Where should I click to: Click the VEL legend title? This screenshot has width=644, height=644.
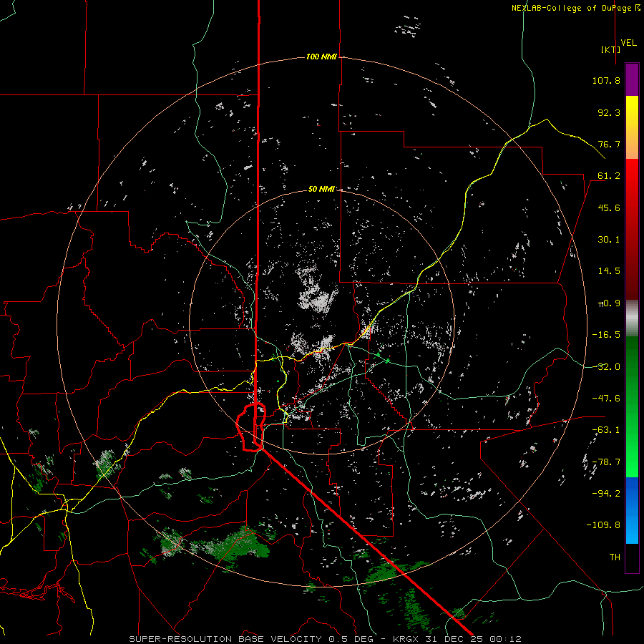tap(628, 43)
